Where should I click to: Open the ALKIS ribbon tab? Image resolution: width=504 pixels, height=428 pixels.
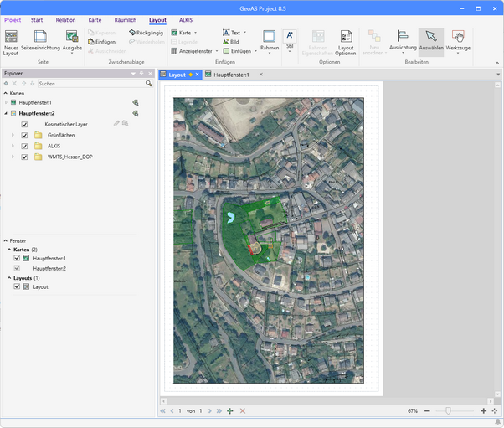click(186, 20)
